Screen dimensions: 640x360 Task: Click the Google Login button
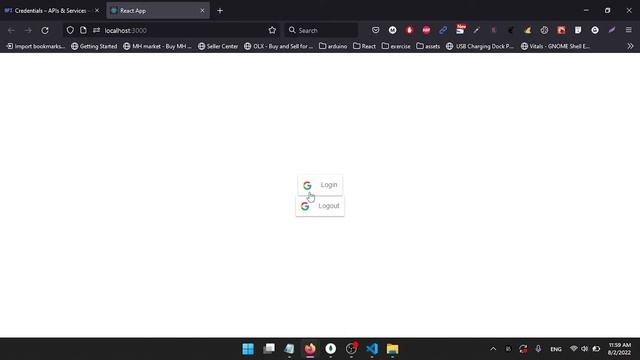coord(320,185)
